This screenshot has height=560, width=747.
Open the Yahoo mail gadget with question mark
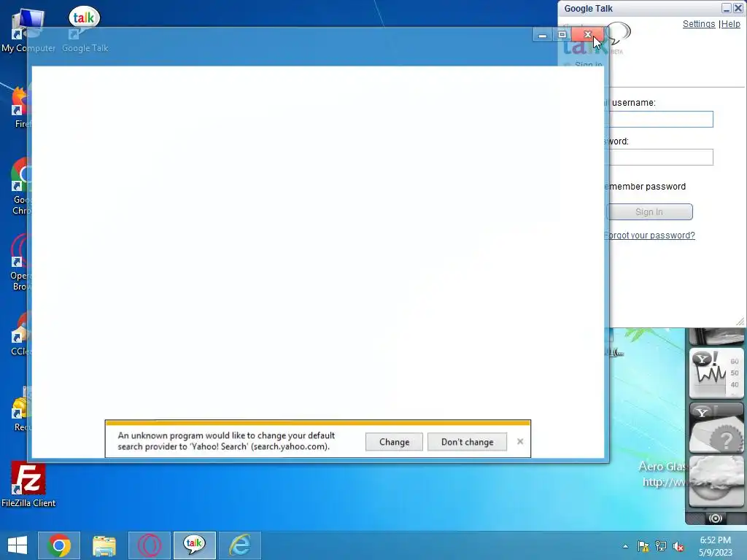pyautogui.click(x=716, y=428)
